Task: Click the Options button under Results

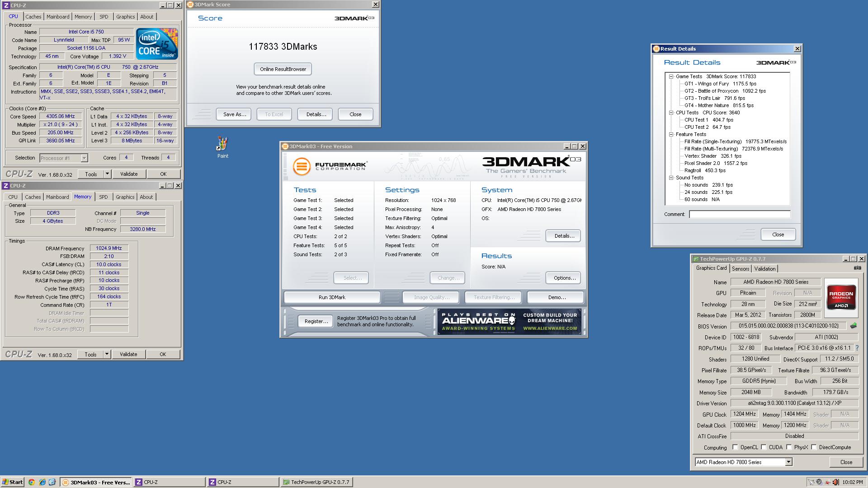Action: [564, 278]
